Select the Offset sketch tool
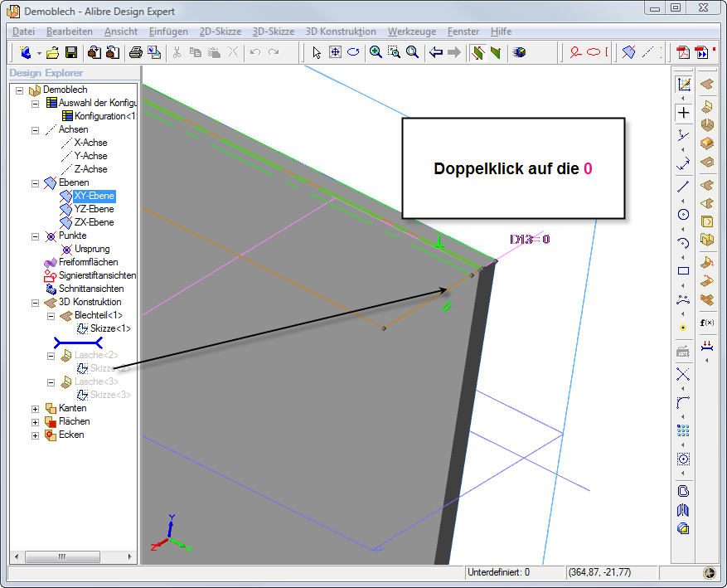Screen dimensions: 727x588 [x=683, y=491]
